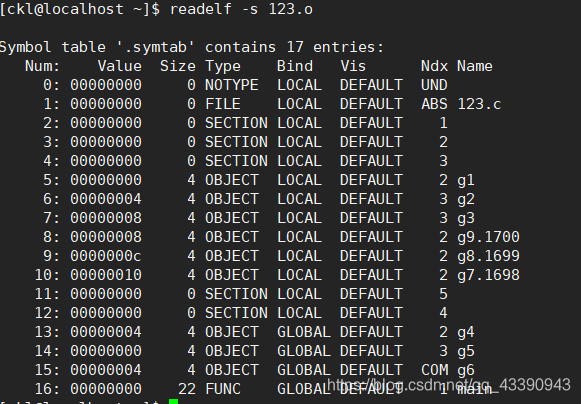Click the symbol name 'g3'
Image resolution: width=581 pixels, height=404 pixels.
pyautogui.click(x=466, y=218)
